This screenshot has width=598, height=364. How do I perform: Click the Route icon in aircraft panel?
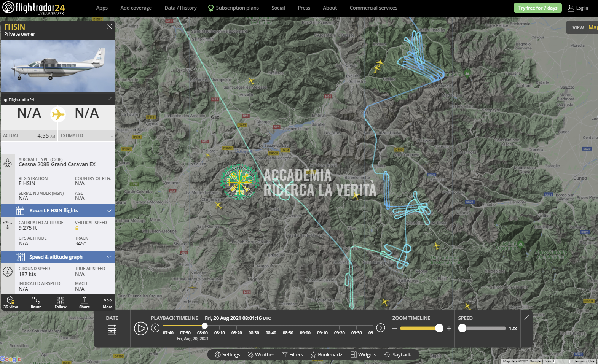pos(36,302)
